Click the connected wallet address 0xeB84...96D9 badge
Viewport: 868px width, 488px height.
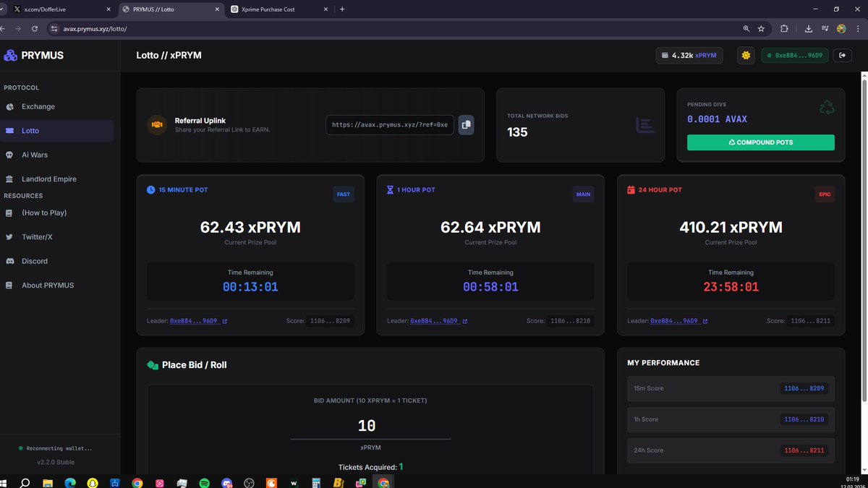click(x=794, y=55)
